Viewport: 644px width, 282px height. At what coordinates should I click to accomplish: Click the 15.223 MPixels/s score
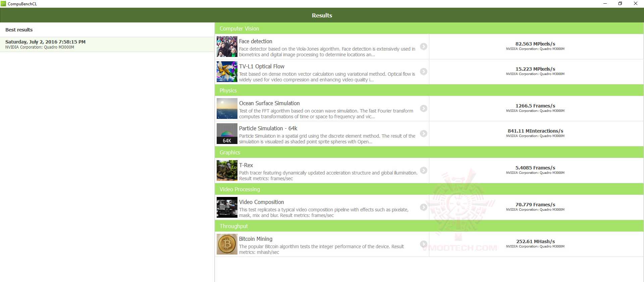point(535,69)
